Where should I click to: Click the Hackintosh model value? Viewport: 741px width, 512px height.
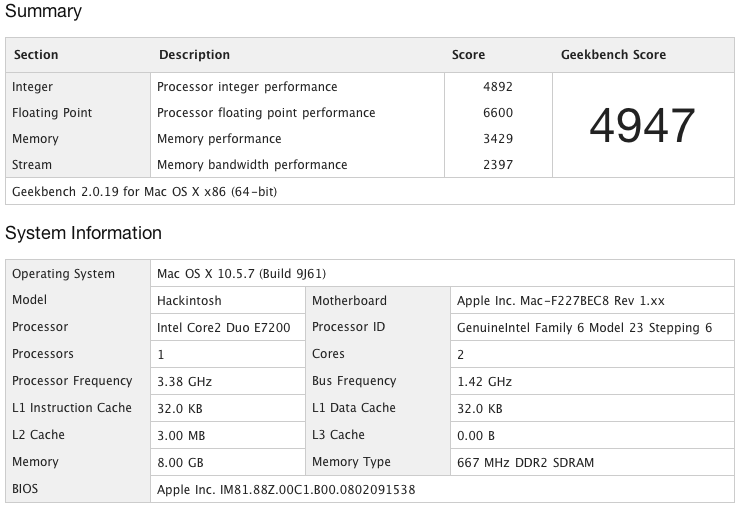click(190, 300)
